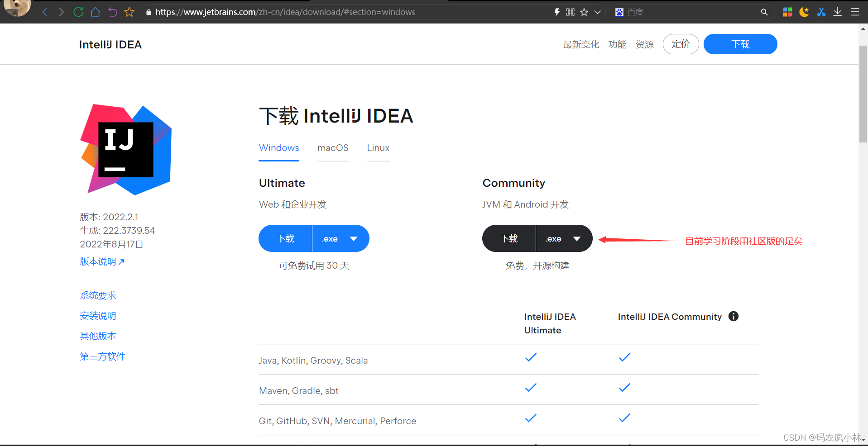Click the black Community 下载 button

(x=509, y=238)
